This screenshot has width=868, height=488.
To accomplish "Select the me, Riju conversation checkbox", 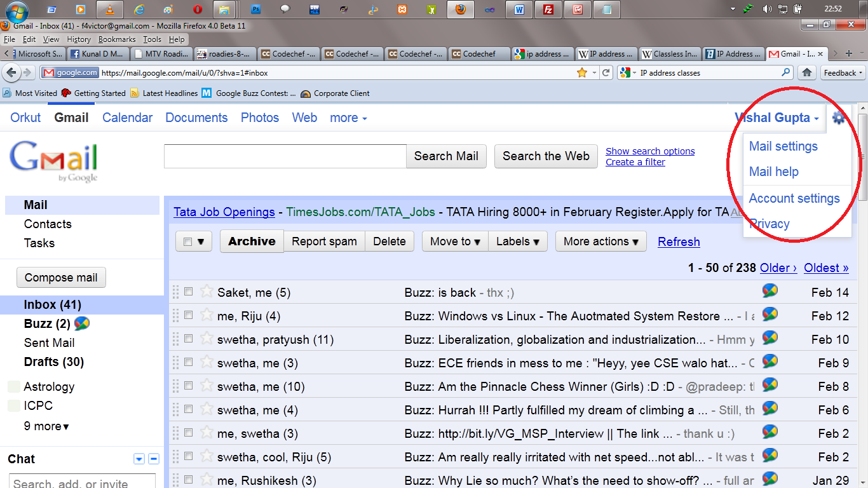I will pos(188,315).
